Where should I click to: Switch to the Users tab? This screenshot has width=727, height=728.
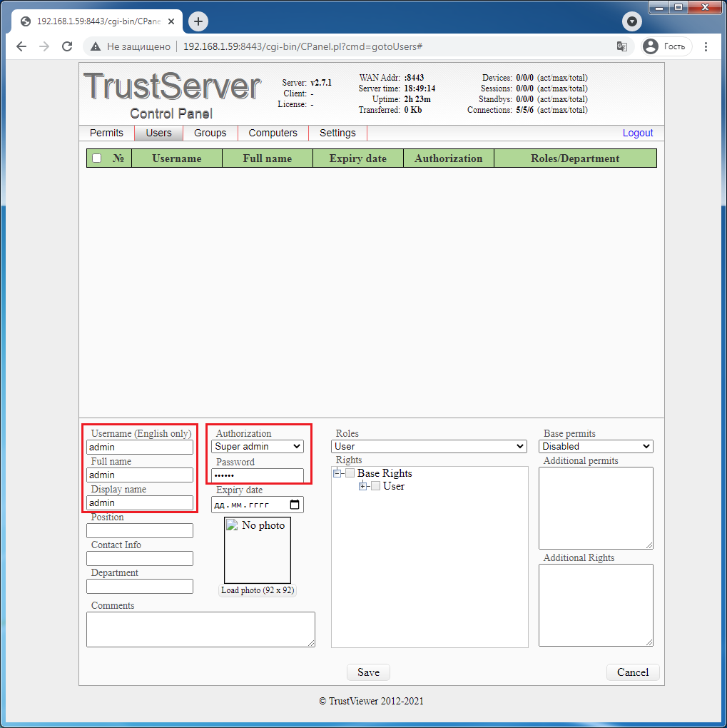[x=159, y=133]
